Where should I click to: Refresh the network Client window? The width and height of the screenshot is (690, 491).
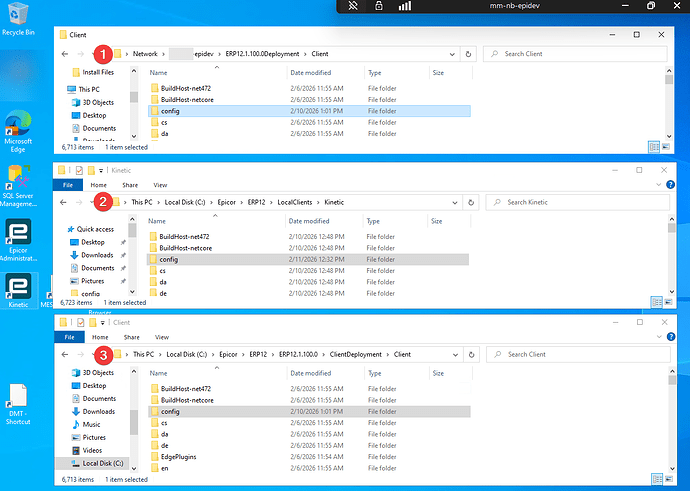[468, 54]
